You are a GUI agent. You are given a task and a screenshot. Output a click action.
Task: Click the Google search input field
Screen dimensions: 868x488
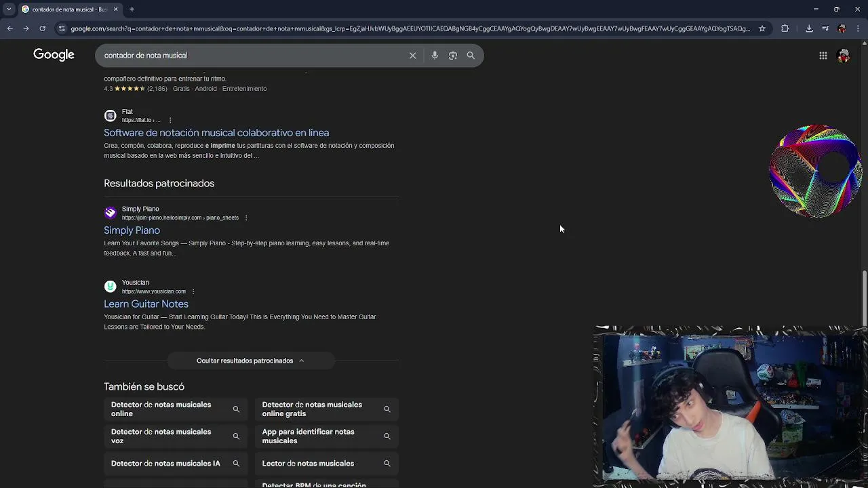251,56
